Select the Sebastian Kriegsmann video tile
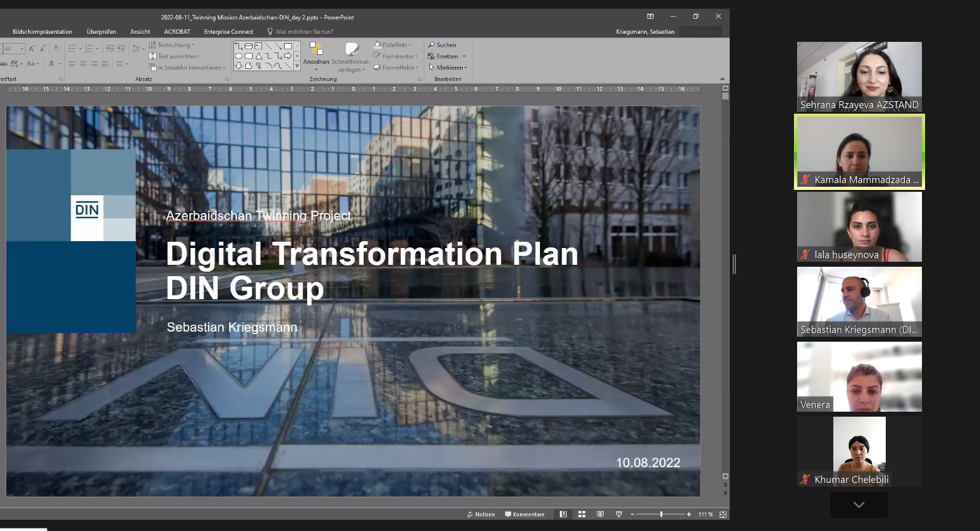The height and width of the screenshot is (531, 980). (860, 302)
